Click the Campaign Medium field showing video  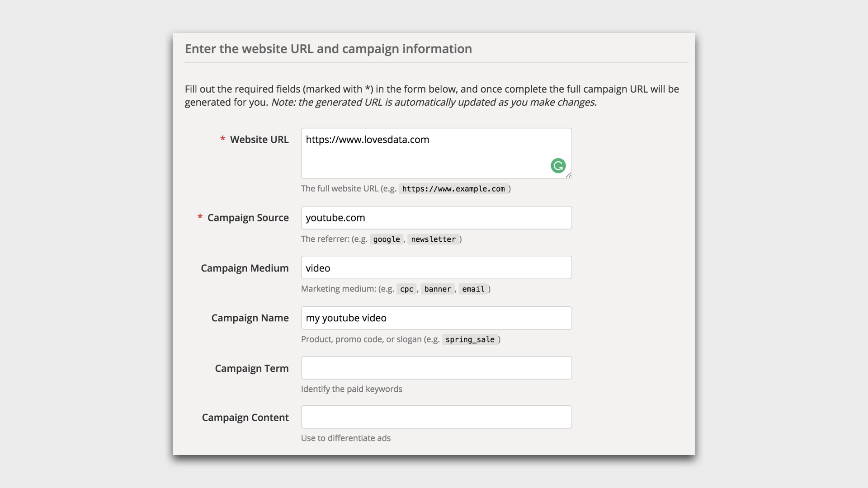point(436,267)
